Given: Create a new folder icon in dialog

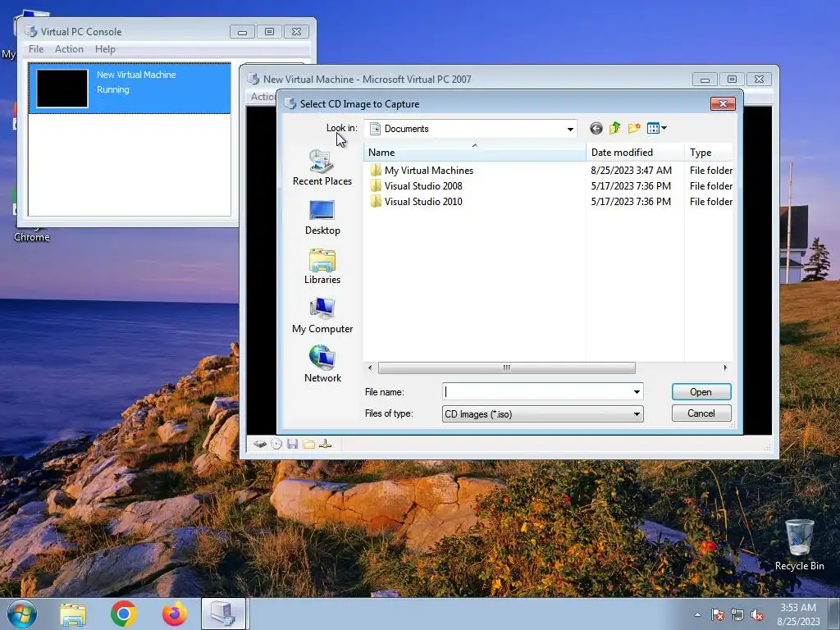Looking at the screenshot, I should 634,129.
